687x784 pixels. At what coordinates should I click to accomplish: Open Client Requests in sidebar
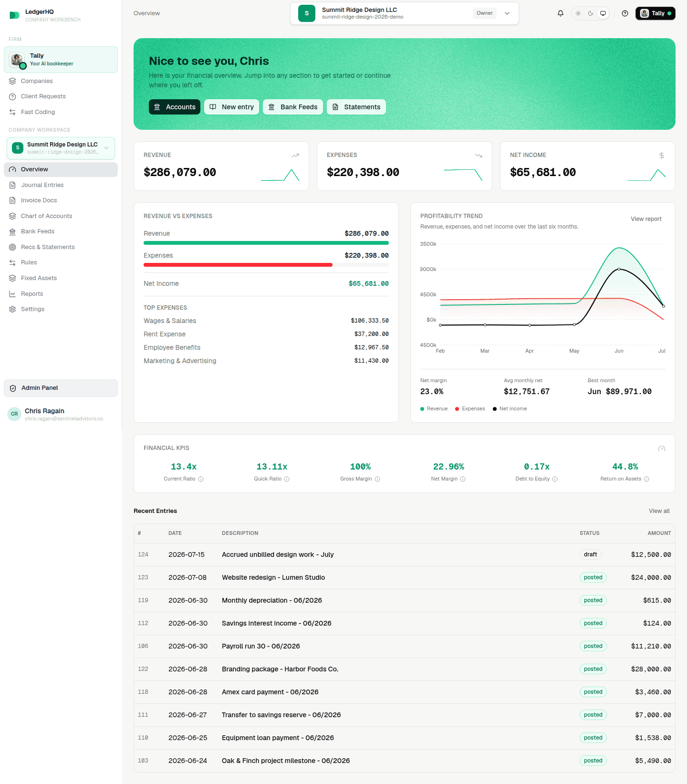pos(61,96)
